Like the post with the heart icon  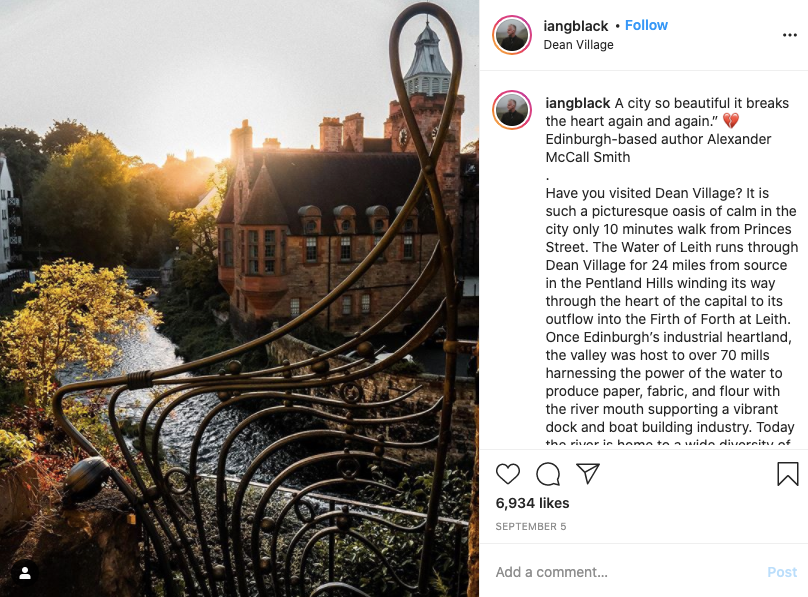pyautogui.click(x=508, y=473)
